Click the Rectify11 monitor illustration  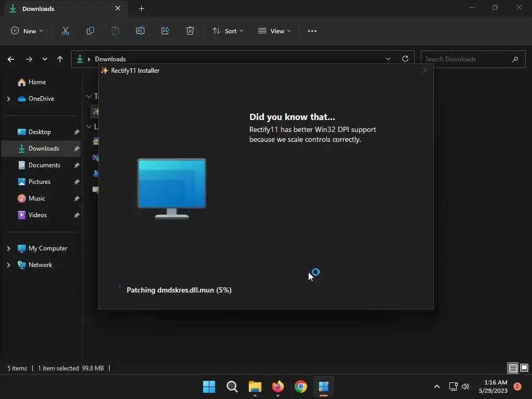(171, 189)
